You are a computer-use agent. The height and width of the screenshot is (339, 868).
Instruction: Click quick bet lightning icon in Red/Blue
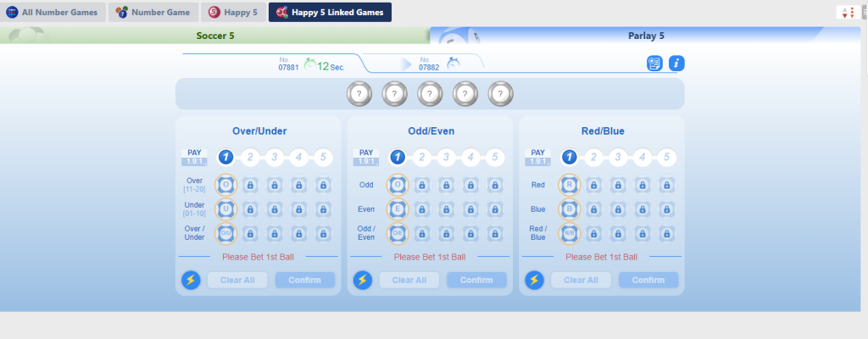(x=534, y=280)
